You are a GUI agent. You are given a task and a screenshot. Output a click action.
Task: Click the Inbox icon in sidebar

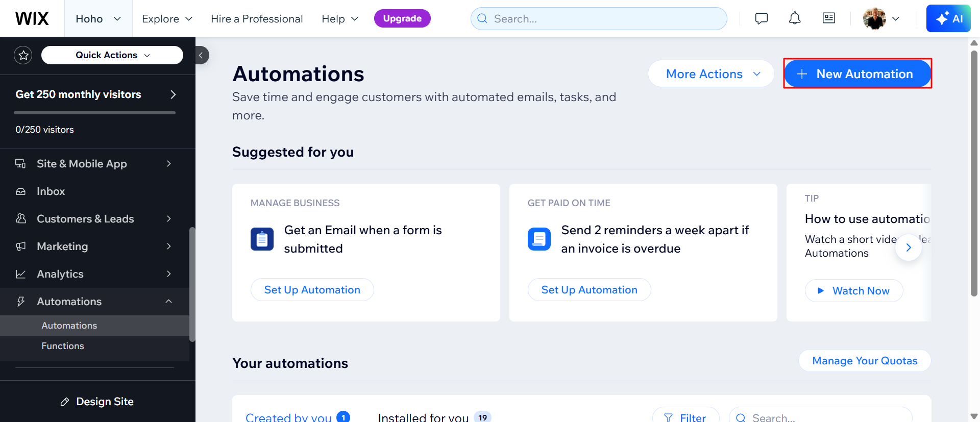pos(20,191)
